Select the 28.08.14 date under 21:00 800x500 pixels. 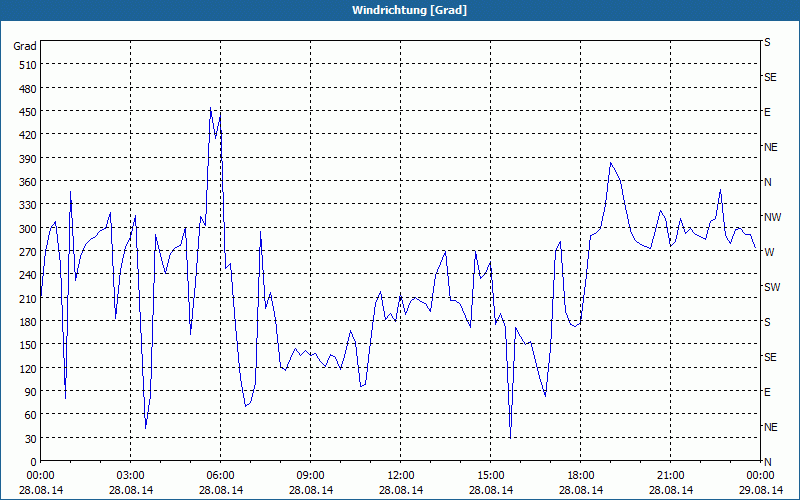click(670, 491)
